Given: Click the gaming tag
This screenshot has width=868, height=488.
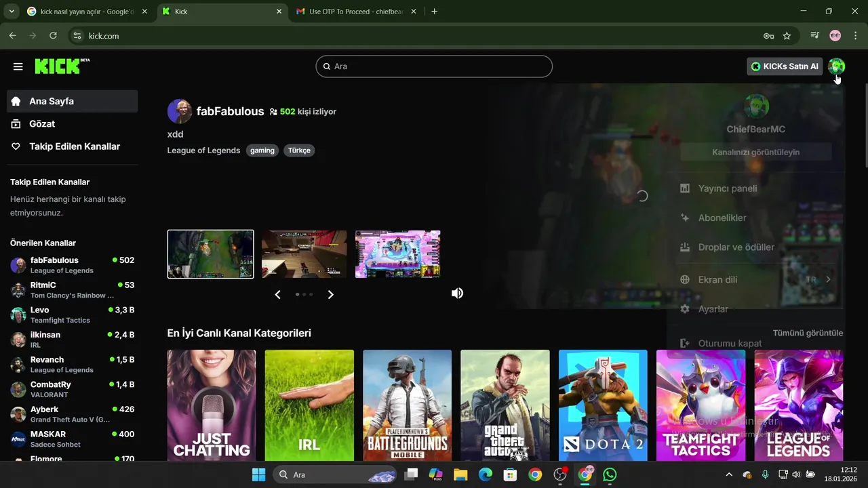Looking at the screenshot, I should point(262,150).
